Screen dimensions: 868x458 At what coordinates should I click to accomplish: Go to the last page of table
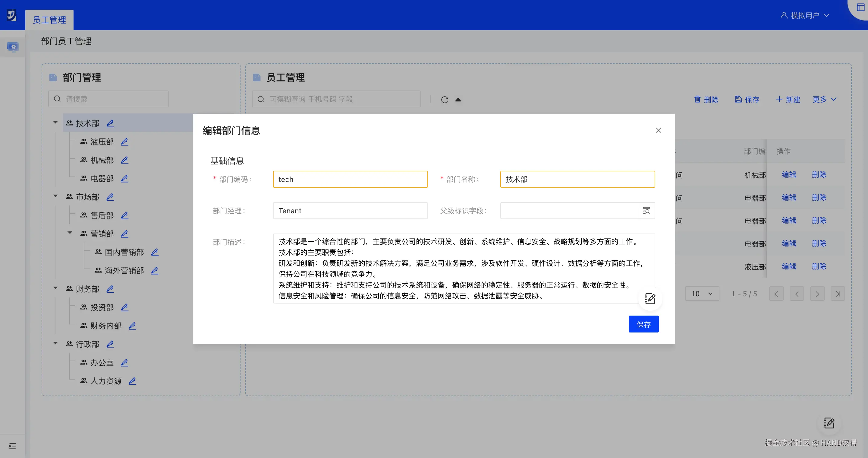(x=837, y=294)
